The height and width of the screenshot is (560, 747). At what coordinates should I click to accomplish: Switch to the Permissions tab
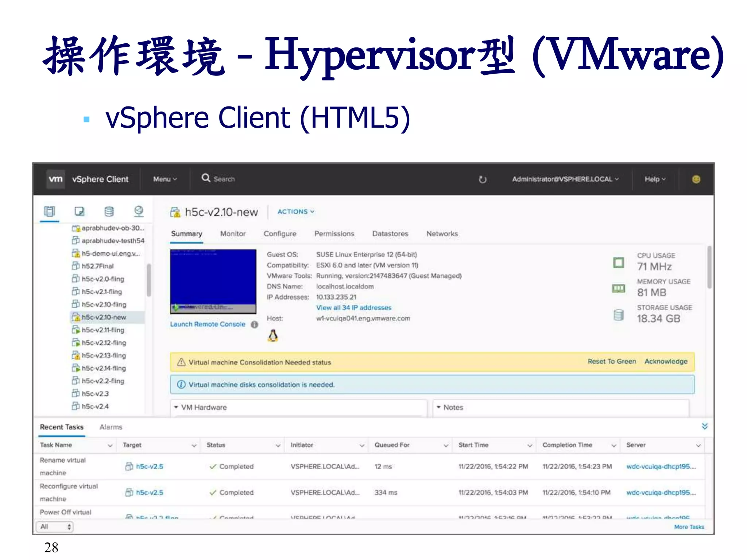pyautogui.click(x=334, y=234)
